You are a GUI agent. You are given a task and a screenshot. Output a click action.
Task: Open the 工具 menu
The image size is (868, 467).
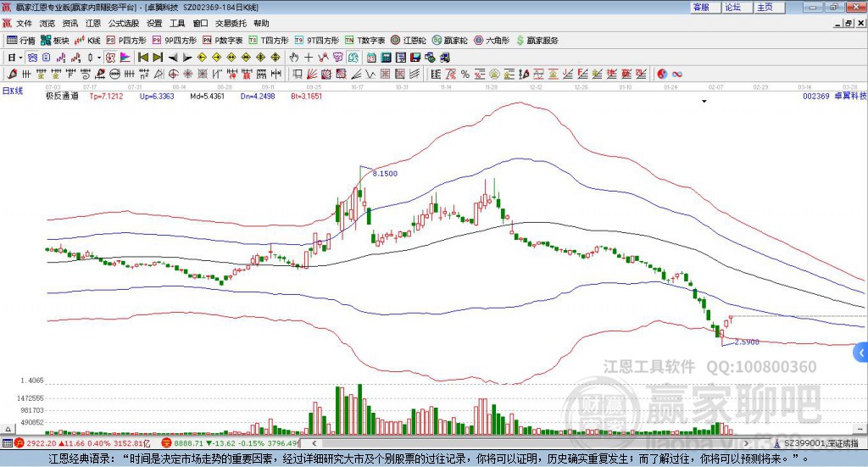177,23
